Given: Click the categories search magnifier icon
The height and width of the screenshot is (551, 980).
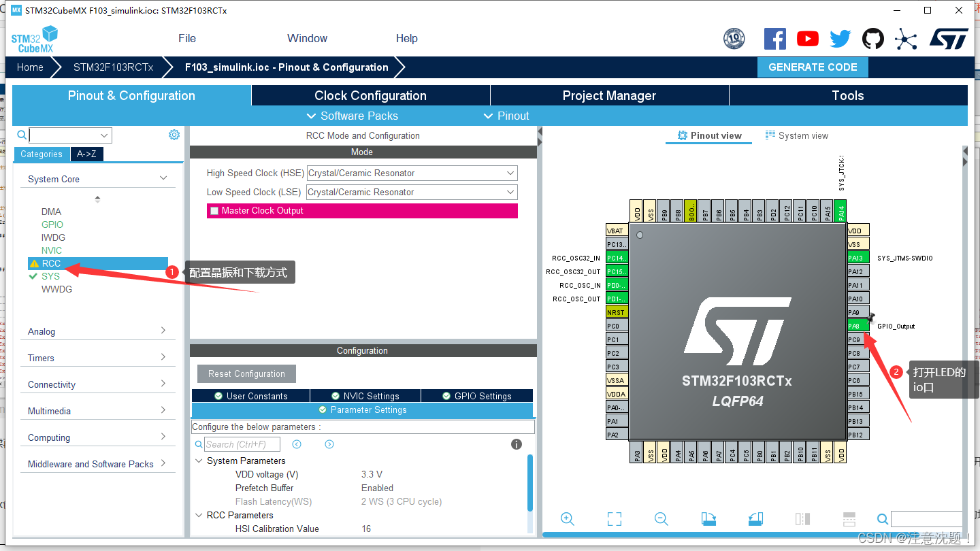Looking at the screenshot, I should (x=22, y=135).
